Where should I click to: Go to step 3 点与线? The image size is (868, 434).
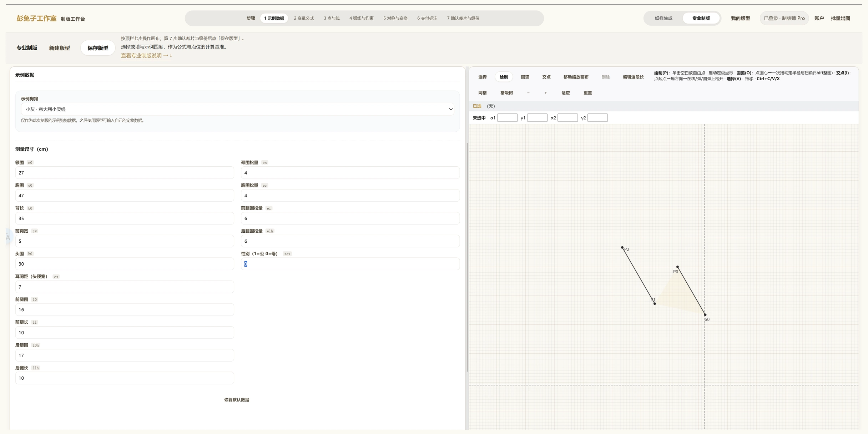332,18
